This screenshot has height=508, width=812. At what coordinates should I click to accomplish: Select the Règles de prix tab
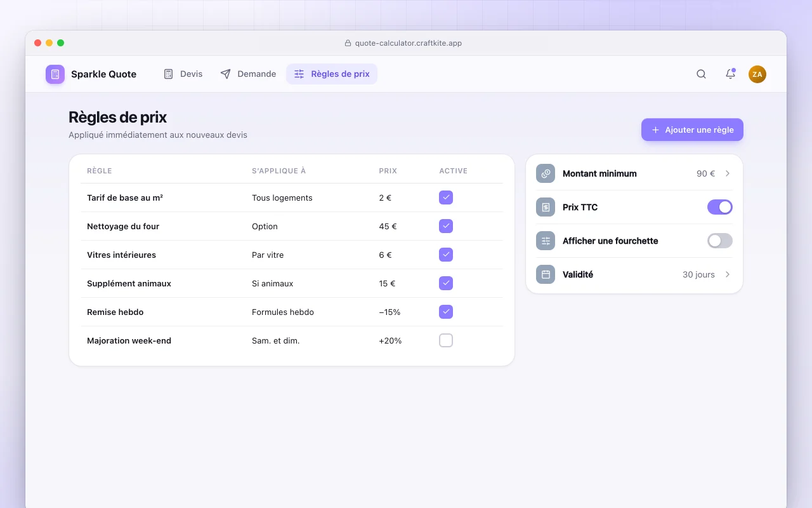pyautogui.click(x=332, y=74)
